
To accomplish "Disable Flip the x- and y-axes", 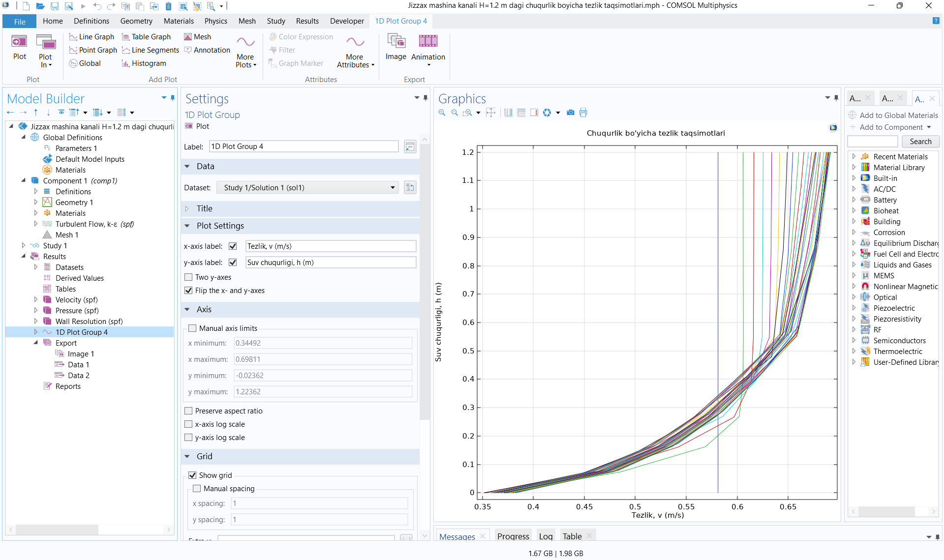I will pyautogui.click(x=188, y=291).
